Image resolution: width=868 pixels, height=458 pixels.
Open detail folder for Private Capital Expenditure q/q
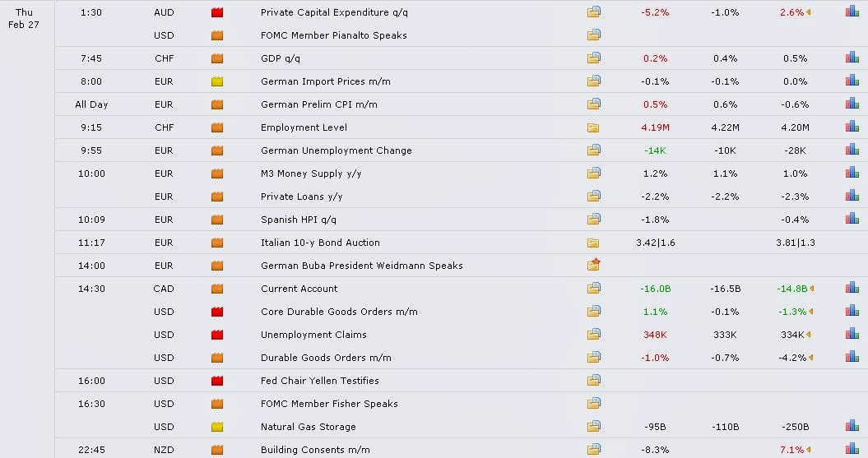click(x=594, y=12)
